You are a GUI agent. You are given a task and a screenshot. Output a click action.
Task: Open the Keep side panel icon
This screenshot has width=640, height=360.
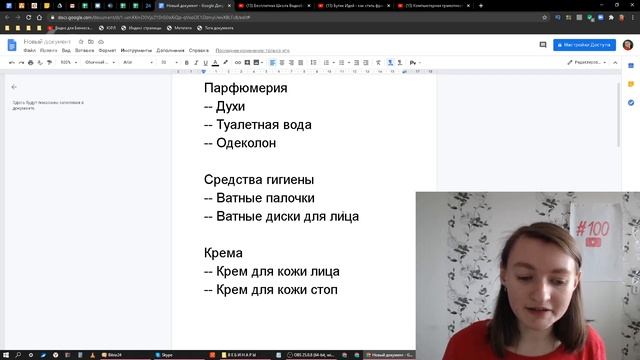[x=631, y=84]
